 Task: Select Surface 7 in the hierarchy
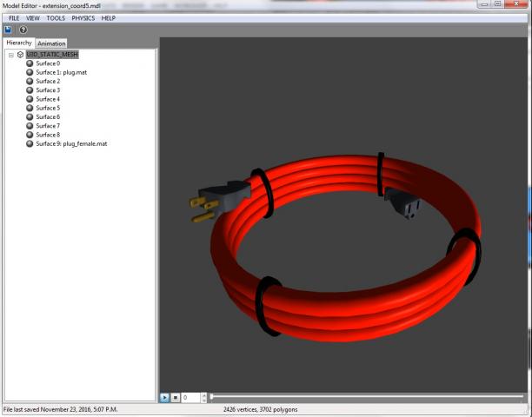pyautogui.click(x=48, y=126)
